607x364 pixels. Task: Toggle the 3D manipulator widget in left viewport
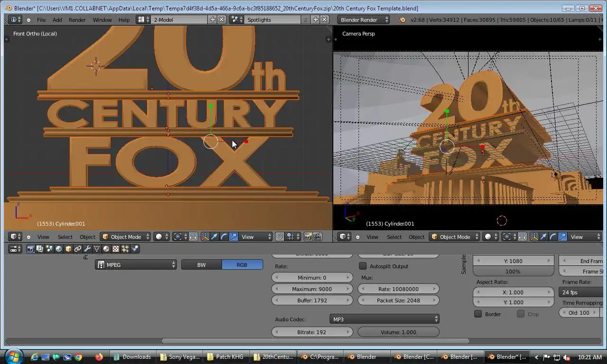pyautogui.click(x=205, y=237)
